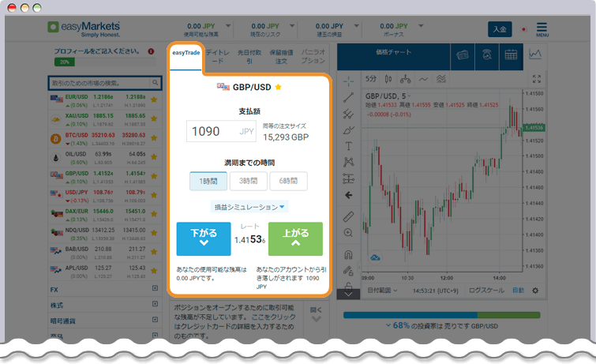Open the trading signals icon

point(487,55)
